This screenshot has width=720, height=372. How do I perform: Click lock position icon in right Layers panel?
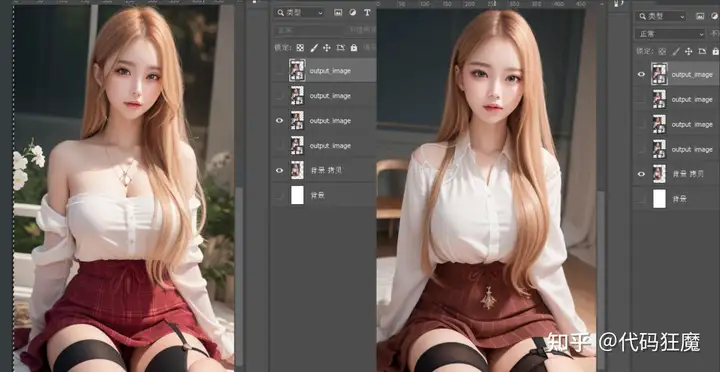[688, 51]
